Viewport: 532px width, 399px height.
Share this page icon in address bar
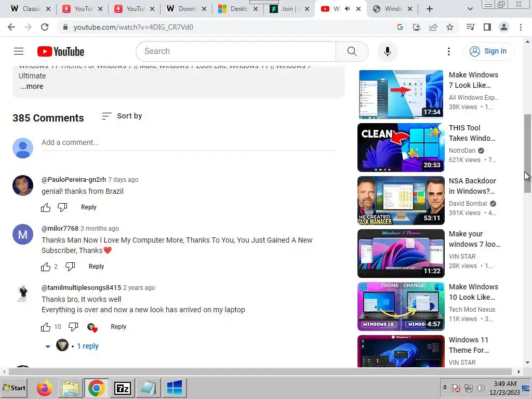tap(433, 27)
